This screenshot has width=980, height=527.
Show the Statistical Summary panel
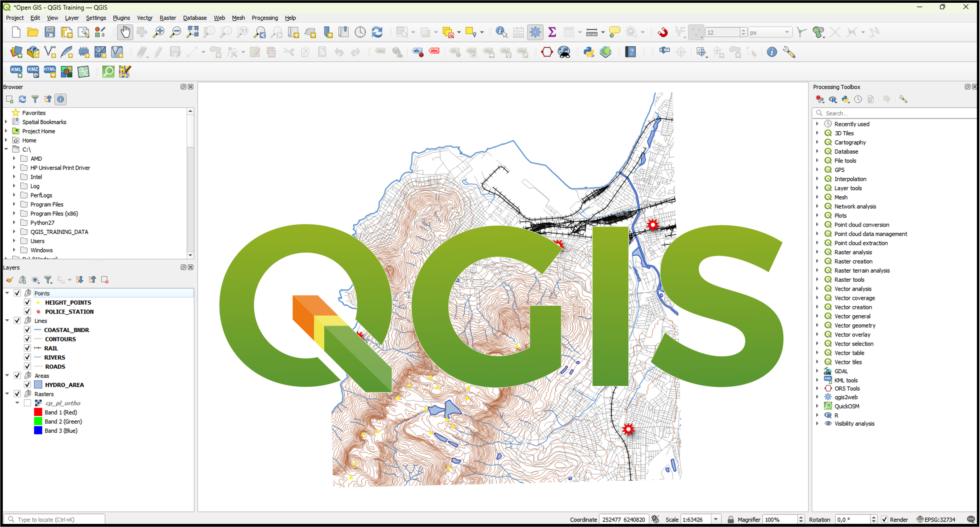552,32
